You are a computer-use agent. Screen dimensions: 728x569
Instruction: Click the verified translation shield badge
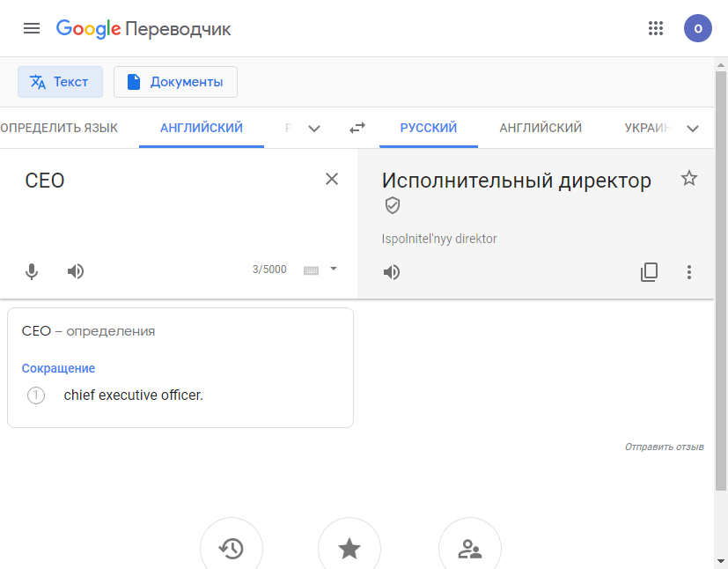point(393,205)
